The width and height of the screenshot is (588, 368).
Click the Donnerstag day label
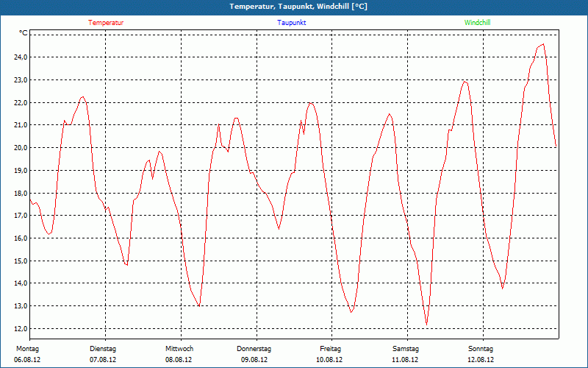coord(254,349)
